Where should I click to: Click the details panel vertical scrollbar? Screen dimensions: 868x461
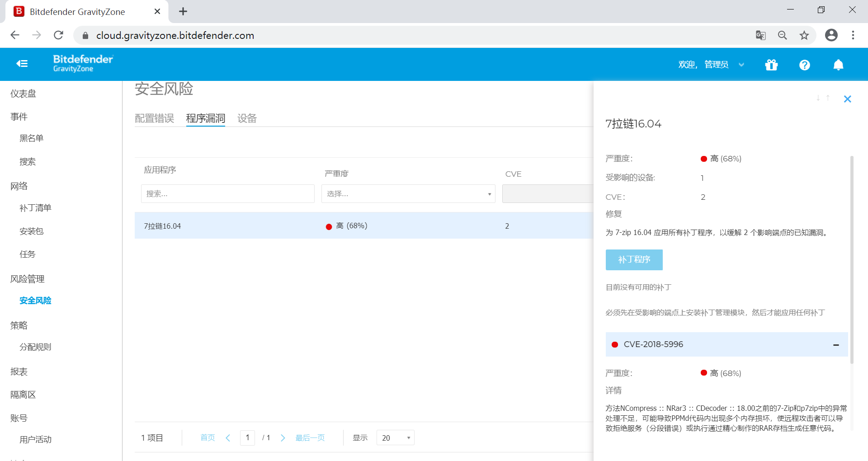tap(852, 260)
